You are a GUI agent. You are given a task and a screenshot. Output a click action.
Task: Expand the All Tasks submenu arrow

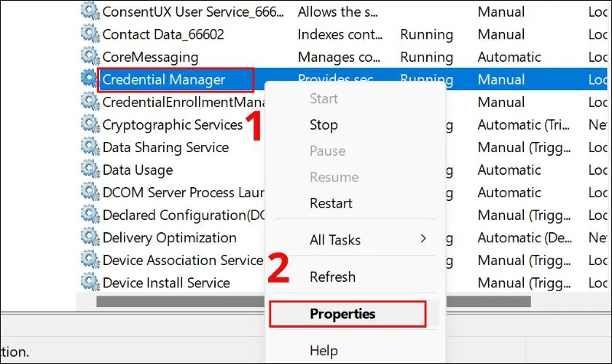tap(423, 239)
